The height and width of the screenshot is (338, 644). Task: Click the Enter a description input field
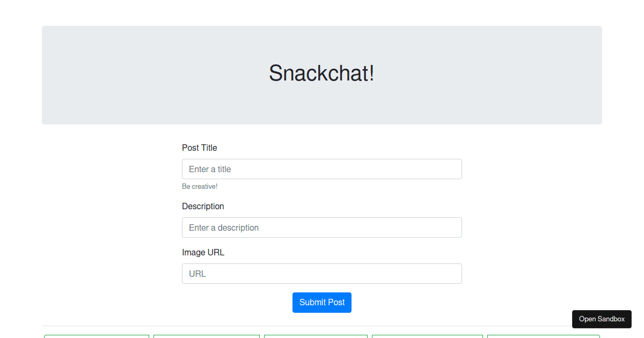point(322,227)
